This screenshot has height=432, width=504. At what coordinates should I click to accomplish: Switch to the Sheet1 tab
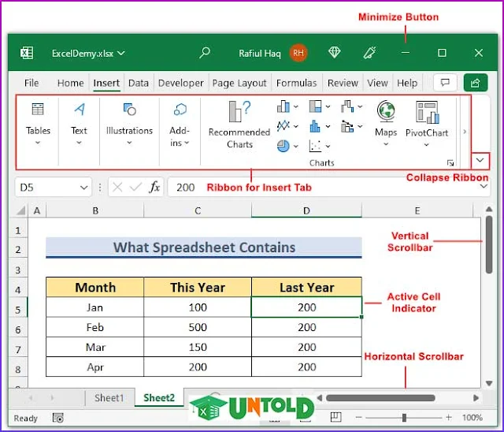(109, 398)
